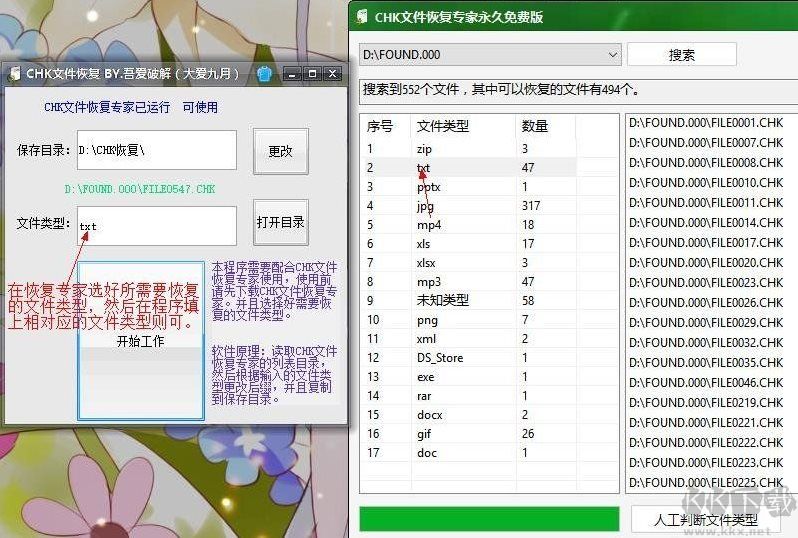
Task: Minimize the CHK文件恢复 window
Action: pyautogui.click(x=291, y=74)
